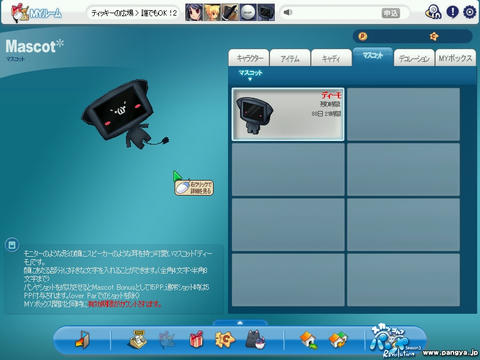Click the exit door icon
Image resolution: width=480 pixels, height=360 pixels.
(x=82, y=339)
